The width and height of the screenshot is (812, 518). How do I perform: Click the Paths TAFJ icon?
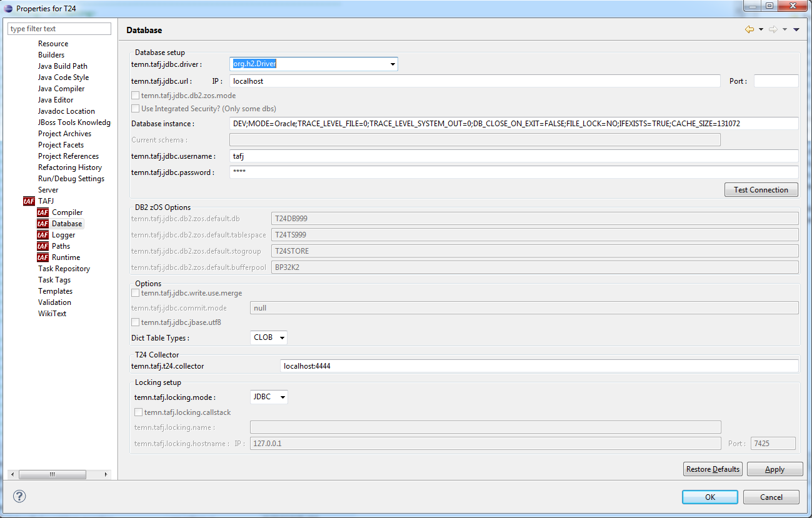(x=43, y=246)
